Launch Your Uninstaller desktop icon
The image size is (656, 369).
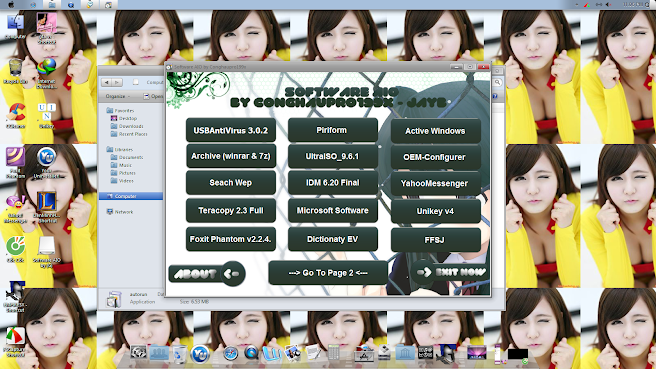click(46, 162)
